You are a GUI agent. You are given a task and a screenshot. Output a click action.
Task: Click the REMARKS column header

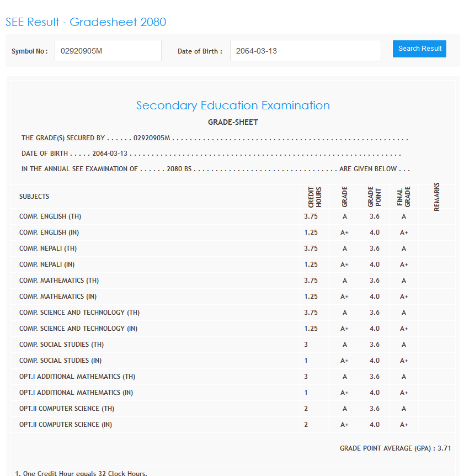(436, 197)
